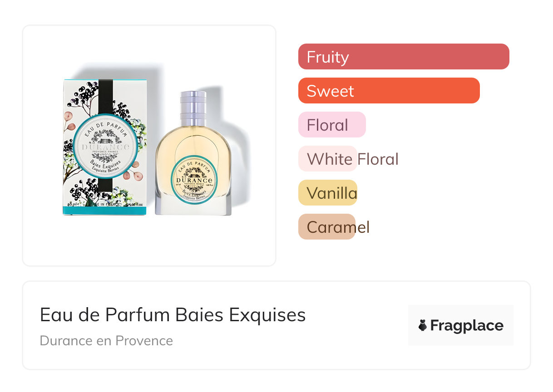Click the Fragplace wordmark text
The image size is (553, 392).
click(x=467, y=325)
